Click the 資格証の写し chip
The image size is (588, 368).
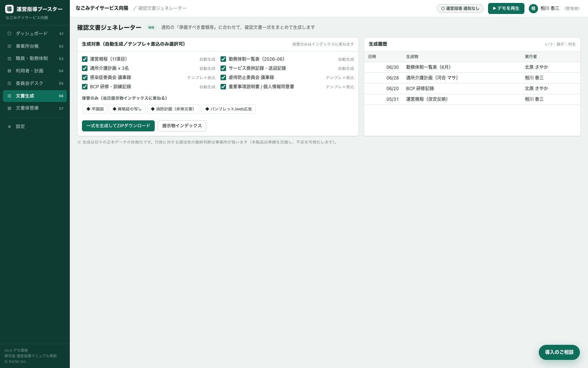127,109
